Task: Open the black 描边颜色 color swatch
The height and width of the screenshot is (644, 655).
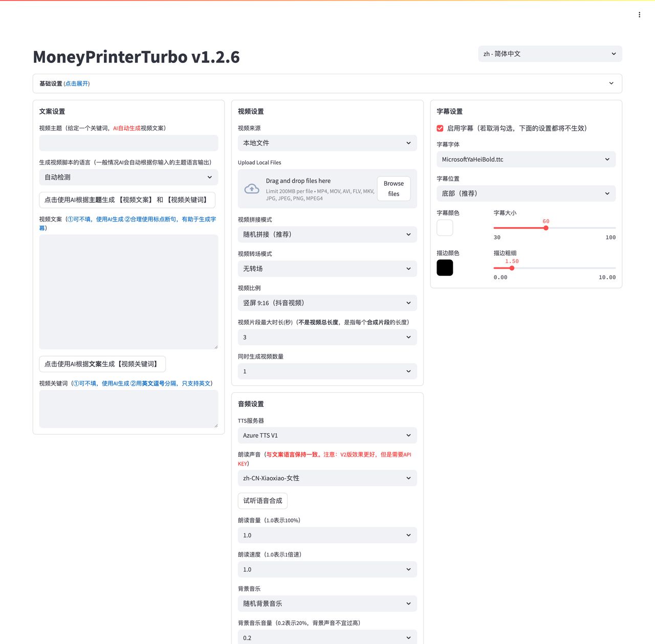Action: [445, 268]
